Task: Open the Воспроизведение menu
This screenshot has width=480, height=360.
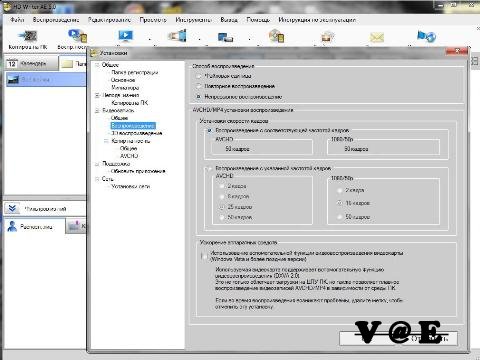Action: [56, 20]
